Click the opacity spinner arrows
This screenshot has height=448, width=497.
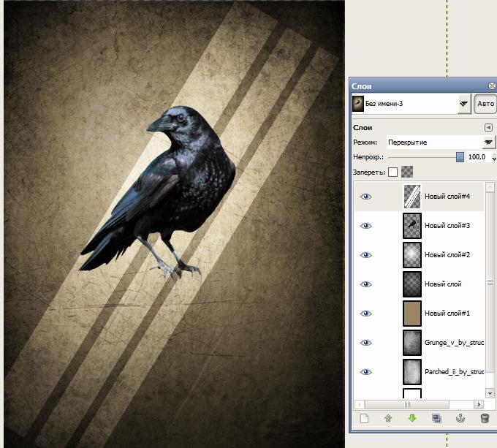493,157
